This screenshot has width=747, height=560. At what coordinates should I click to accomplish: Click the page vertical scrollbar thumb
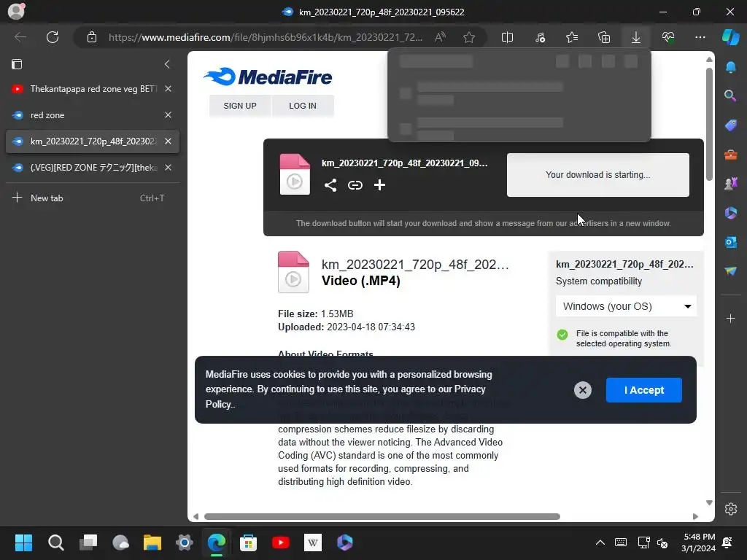[x=709, y=124]
